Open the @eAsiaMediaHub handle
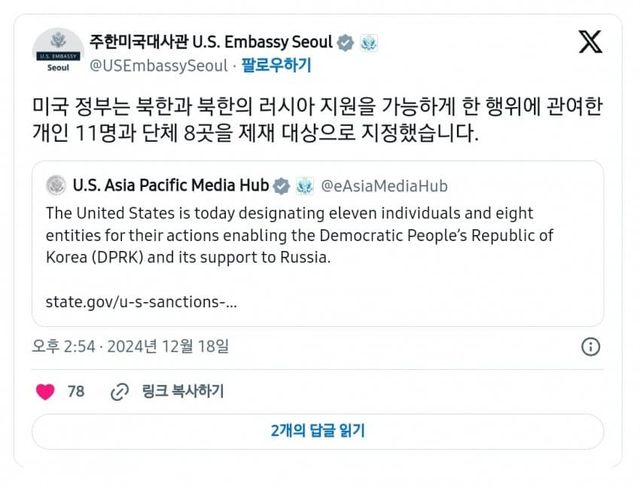Screen dimensions: 640x486 pos(383,185)
